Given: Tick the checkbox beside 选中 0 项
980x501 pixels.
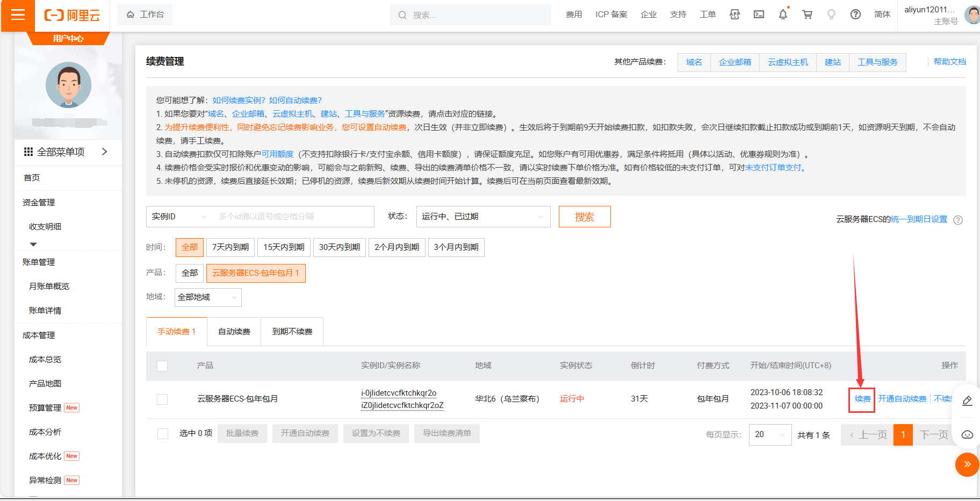Looking at the screenshot, I should coord(163,434).
